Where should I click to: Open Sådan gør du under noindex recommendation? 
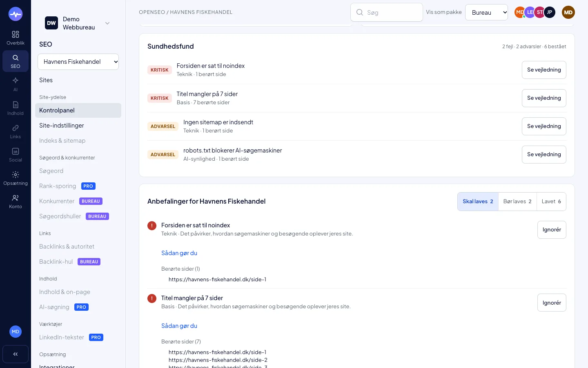(179, 253)
